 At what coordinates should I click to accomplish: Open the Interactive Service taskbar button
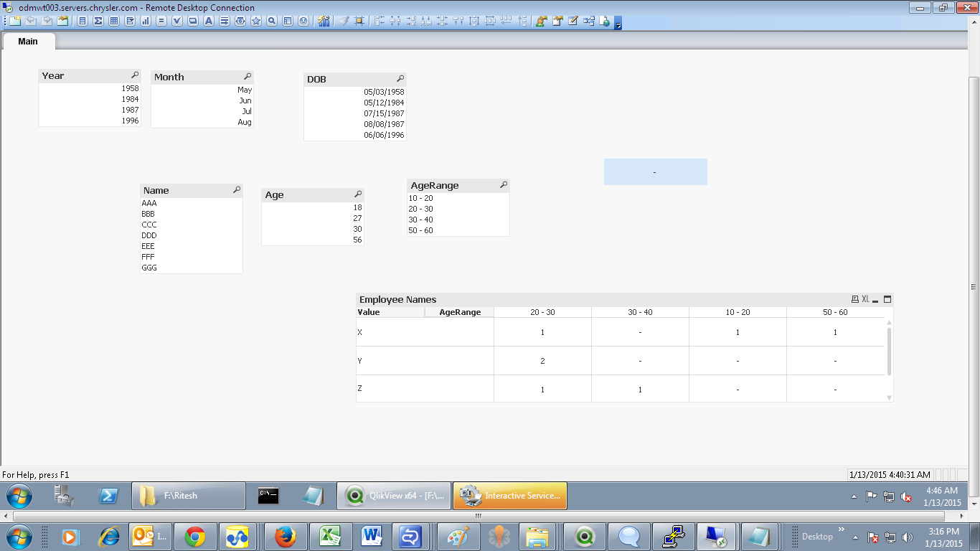pos(510,496)
